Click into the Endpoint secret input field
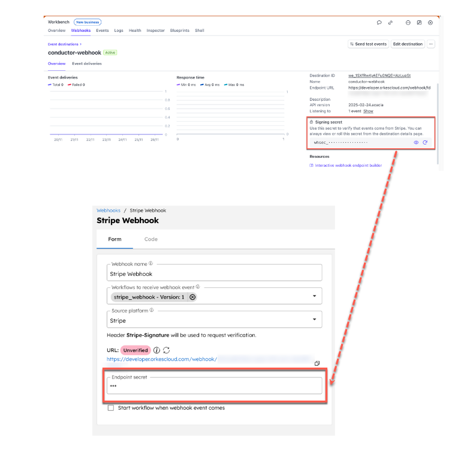476x469 pixels. (215, 386)
